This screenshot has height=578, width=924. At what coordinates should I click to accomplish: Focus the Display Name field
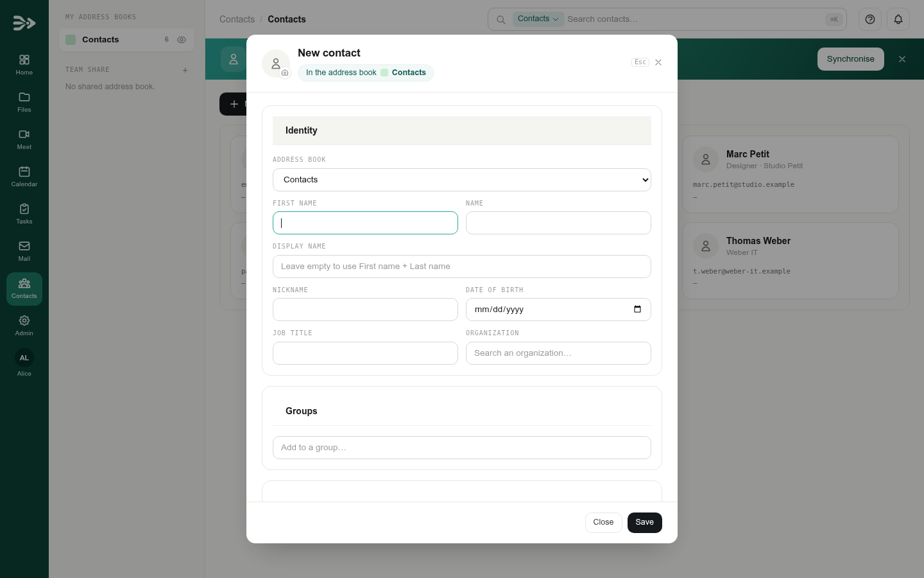tap(462, 267)
